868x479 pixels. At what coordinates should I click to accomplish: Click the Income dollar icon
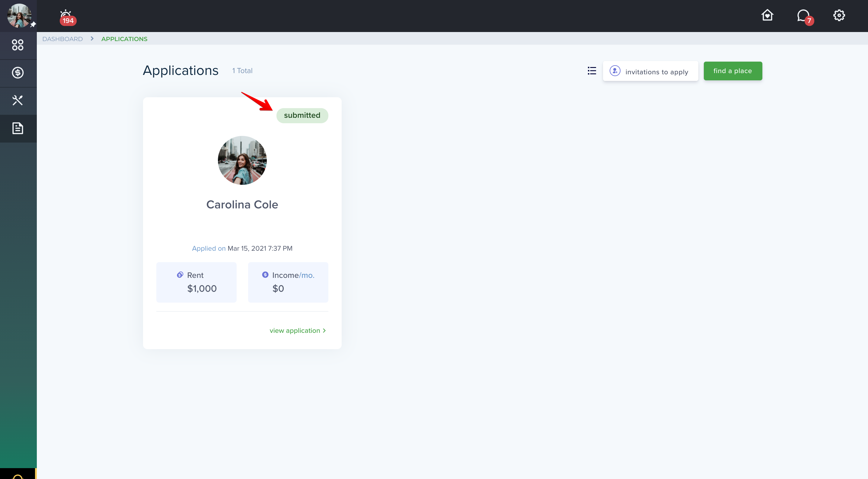point(265,275)
